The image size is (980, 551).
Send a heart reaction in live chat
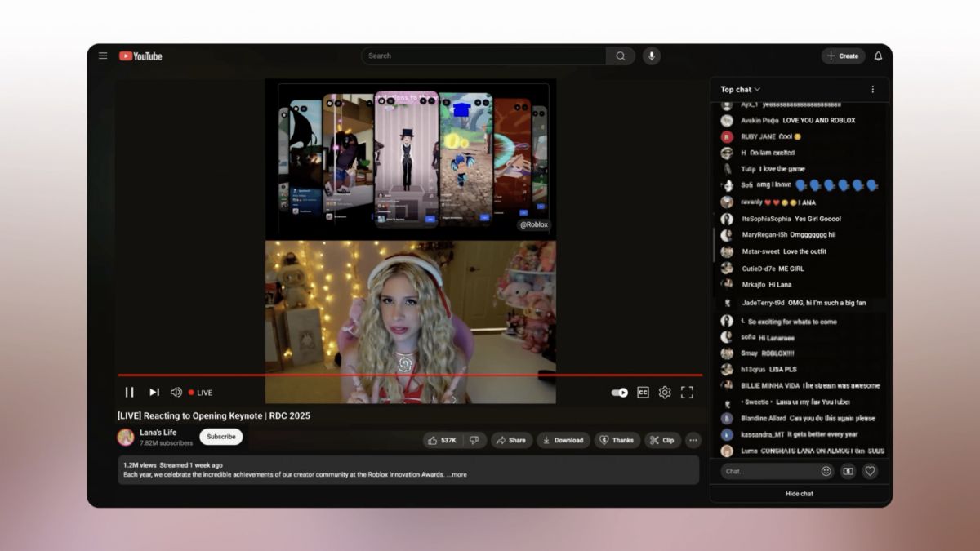coord(871,471)
